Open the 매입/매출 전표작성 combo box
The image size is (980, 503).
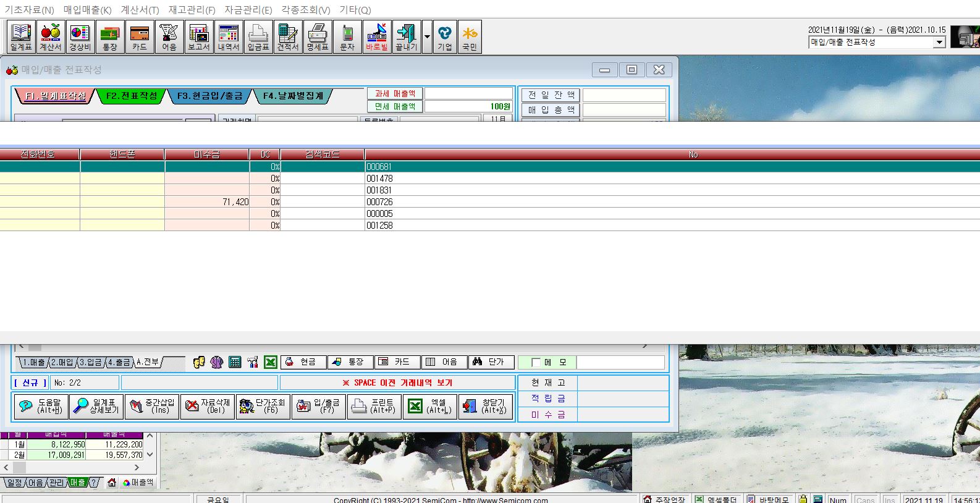(877, 42)
